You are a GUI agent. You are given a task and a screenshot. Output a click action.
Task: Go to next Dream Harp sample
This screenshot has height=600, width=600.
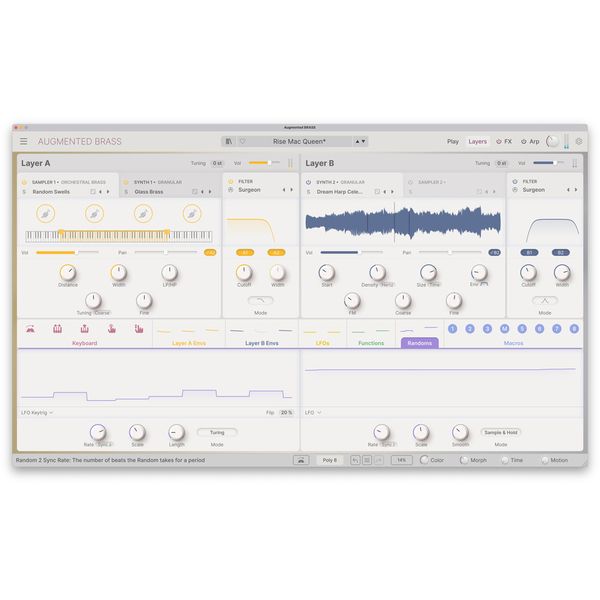coord(392,192)
